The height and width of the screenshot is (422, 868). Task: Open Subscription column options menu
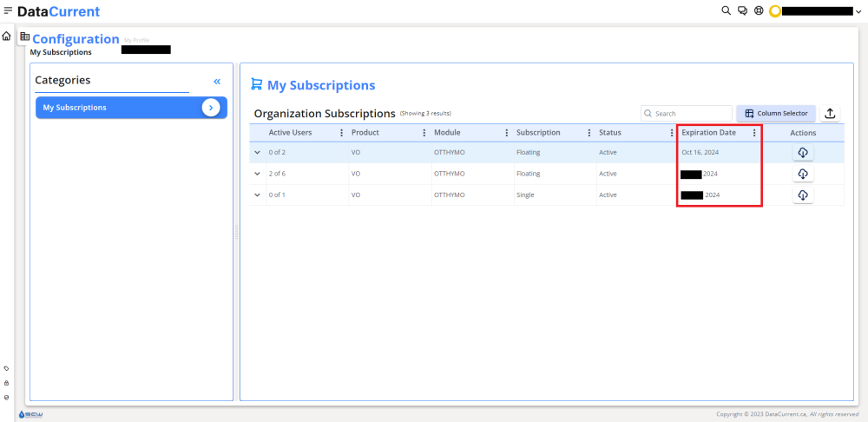coord(589,133)
